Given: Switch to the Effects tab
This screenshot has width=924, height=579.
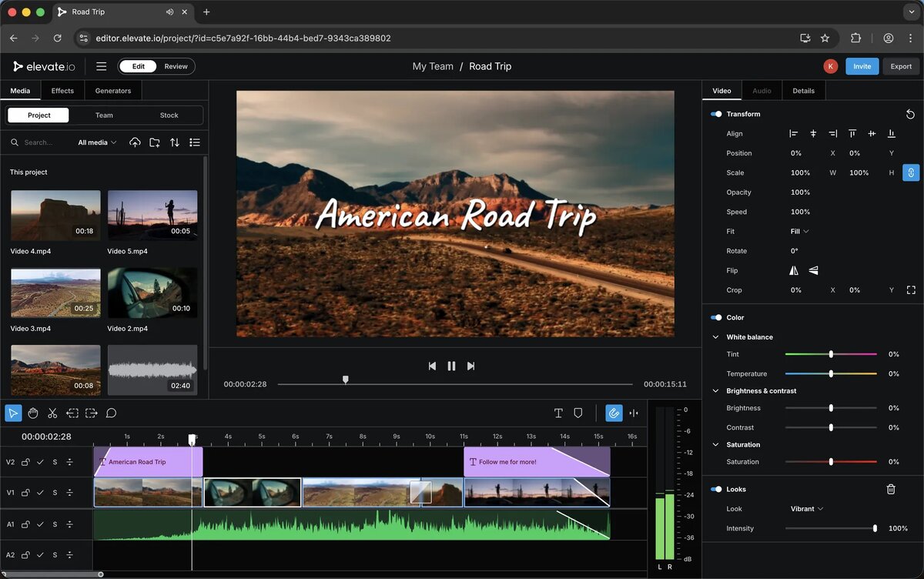Looking at the screenshot, I should pyautogui.click(x=62, y=91).
